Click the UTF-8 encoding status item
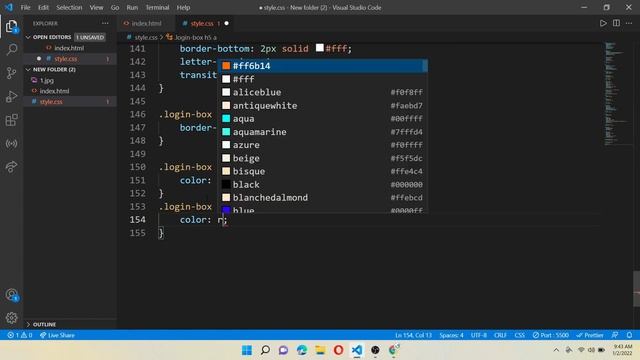The image size is (640, 360). click(x=479, y=335)
